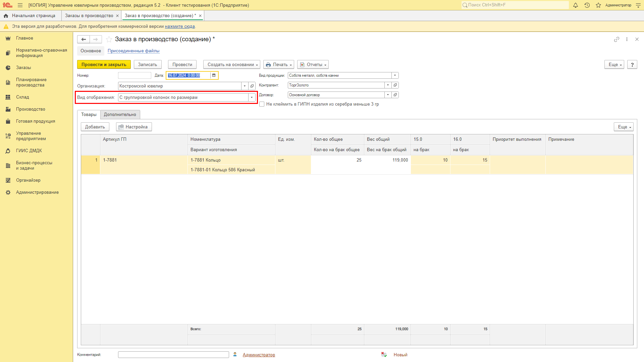The image size is (644, 362).
Task: Focus the global search field
Action: pos(515,5)
